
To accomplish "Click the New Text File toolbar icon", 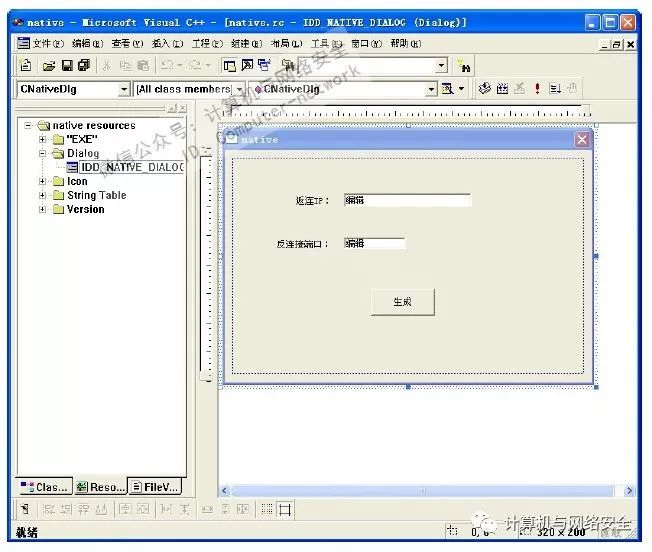I will pos(26,65).
